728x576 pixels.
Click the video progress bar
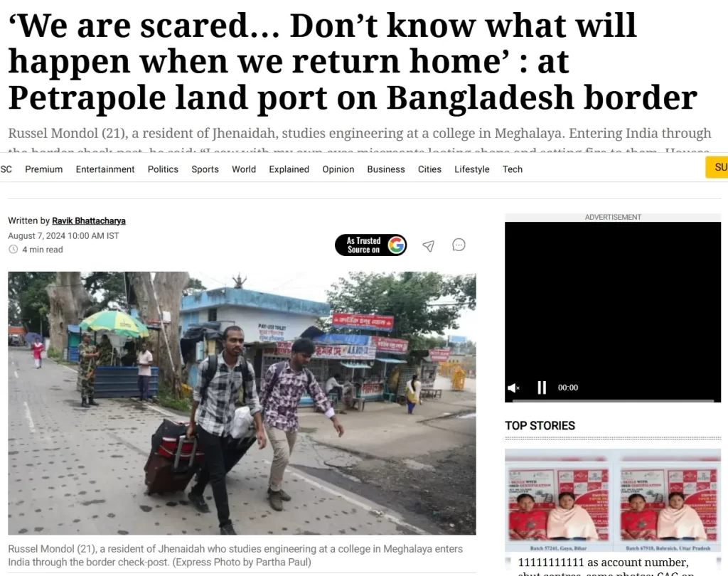(x=613, y=400)
